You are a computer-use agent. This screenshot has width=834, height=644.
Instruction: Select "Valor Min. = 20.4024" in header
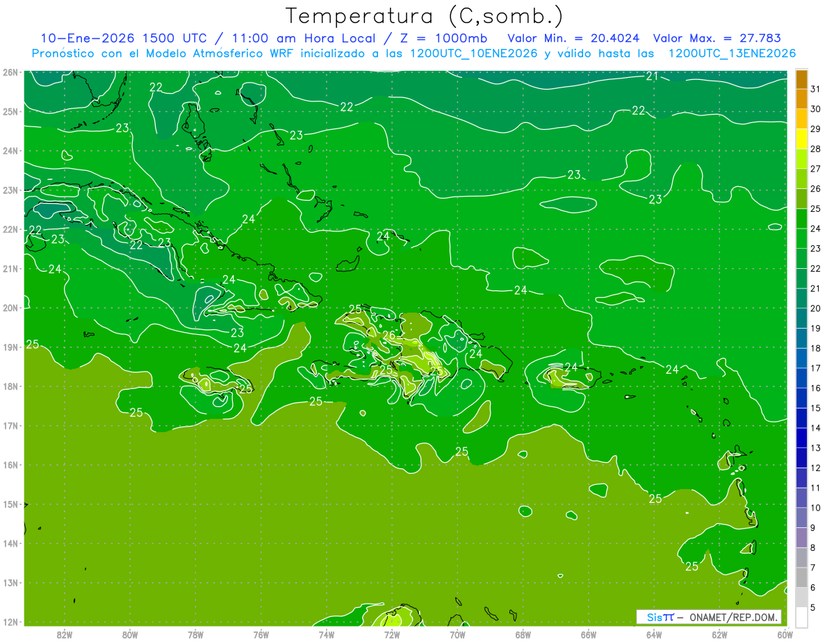click(x=573, y=38)
